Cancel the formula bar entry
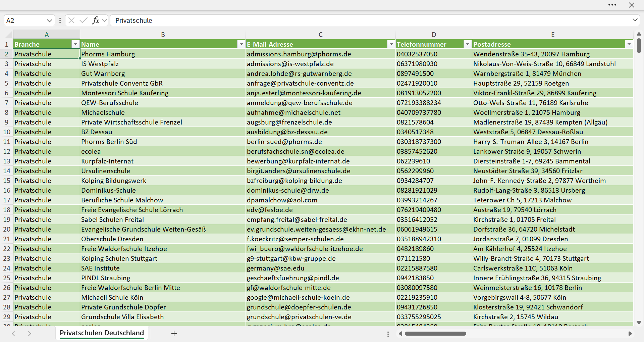This screenshot has width=644, height=342. [71, 20]
